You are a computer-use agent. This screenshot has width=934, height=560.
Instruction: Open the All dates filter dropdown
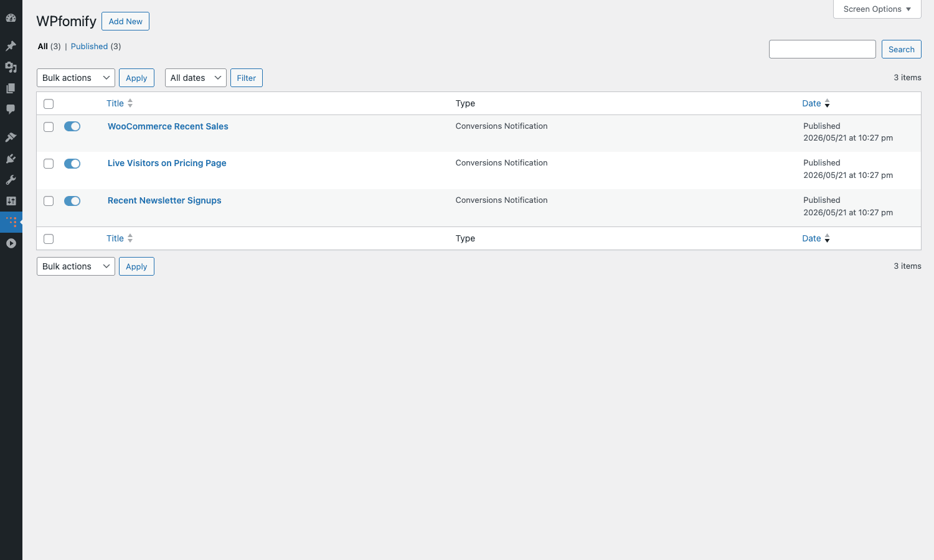pos(196,78)
